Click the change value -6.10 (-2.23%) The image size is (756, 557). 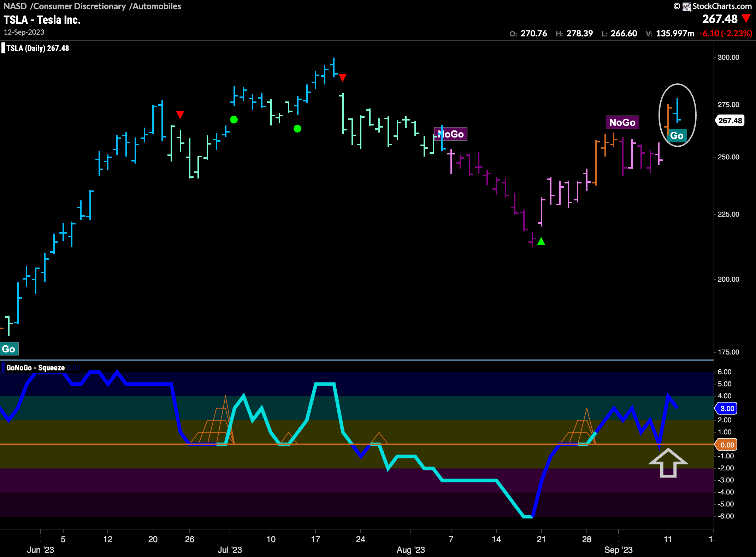[x=726, y=34]
